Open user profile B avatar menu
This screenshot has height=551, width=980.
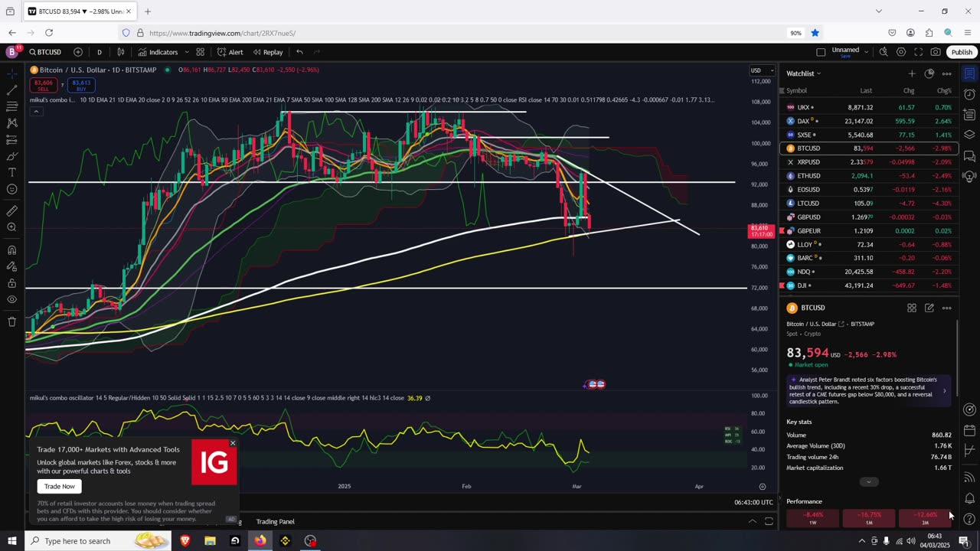click(x=11, y=52)
